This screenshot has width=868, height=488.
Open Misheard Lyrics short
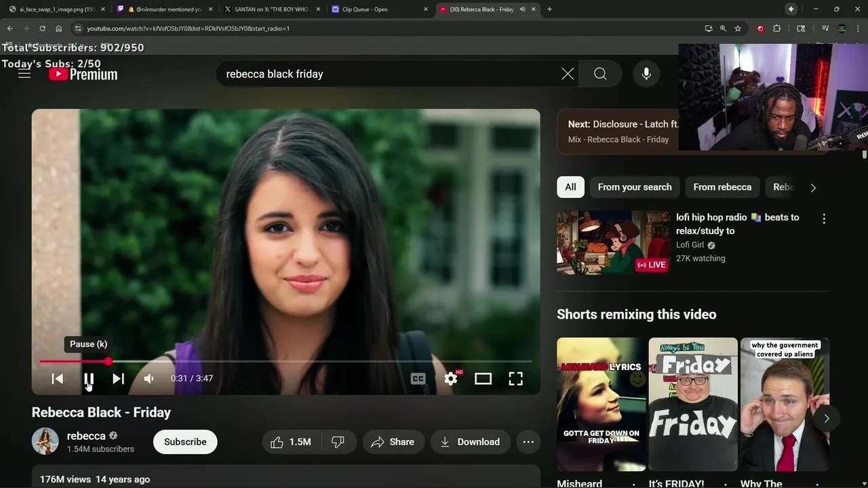pos(601,404)
